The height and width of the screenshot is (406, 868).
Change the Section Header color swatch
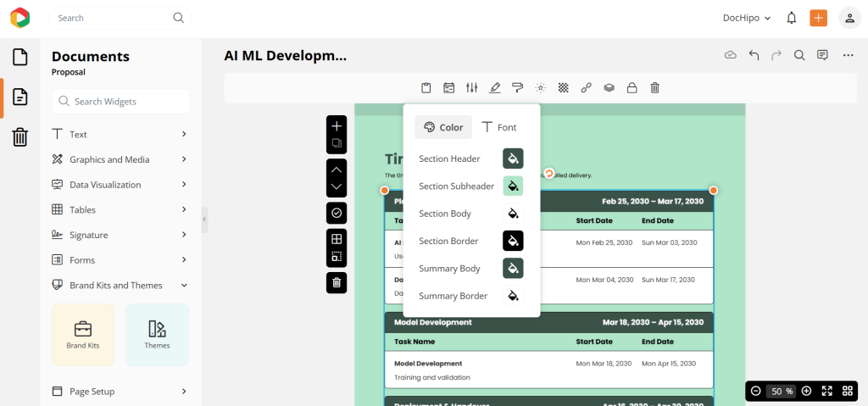(513, 159)
